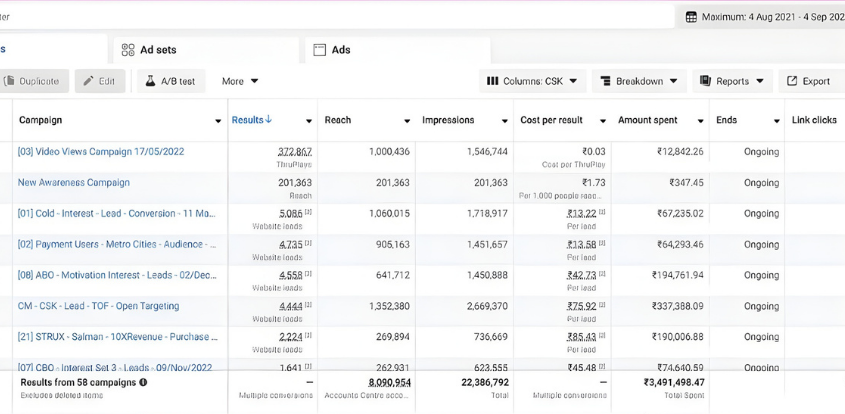This screenshot has height=414, width=845.
Task: Open CM - CSK - Lead - TOF campaign
Action: [98, 306]
